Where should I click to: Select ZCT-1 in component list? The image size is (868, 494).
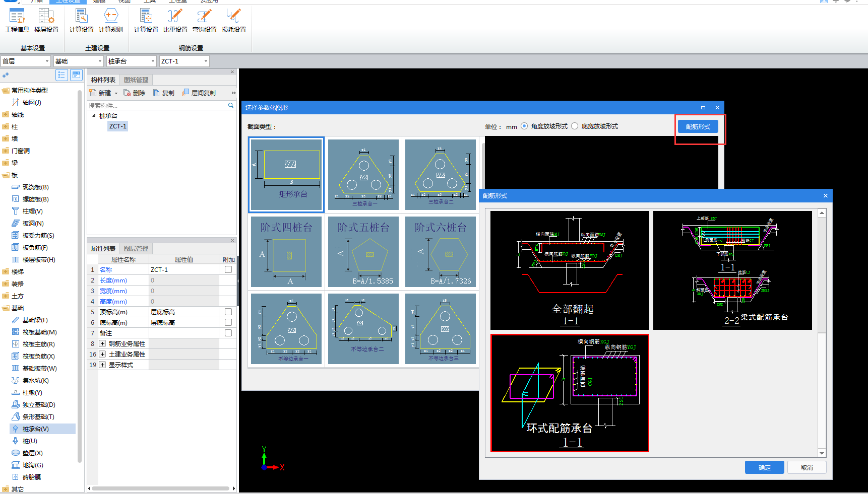coord(118,126)
